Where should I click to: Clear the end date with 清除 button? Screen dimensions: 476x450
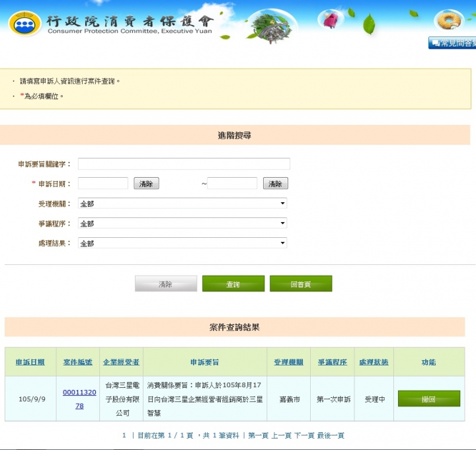tap(276, 184)
